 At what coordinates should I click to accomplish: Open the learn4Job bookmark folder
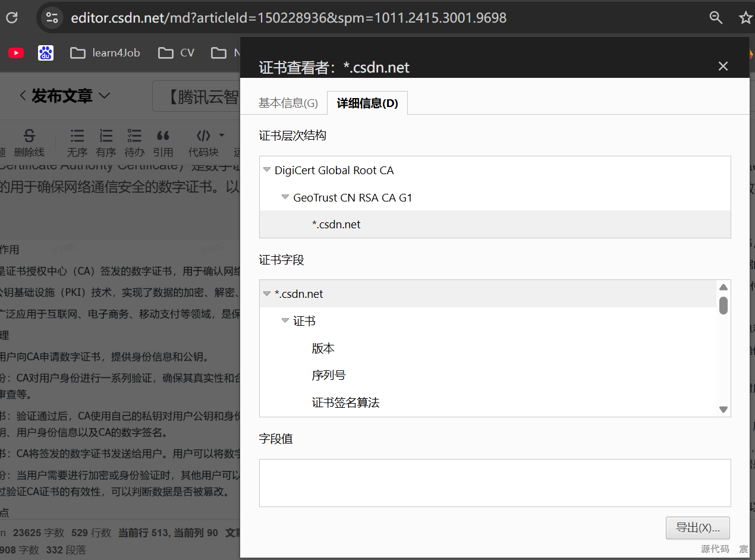coord(105,53)
